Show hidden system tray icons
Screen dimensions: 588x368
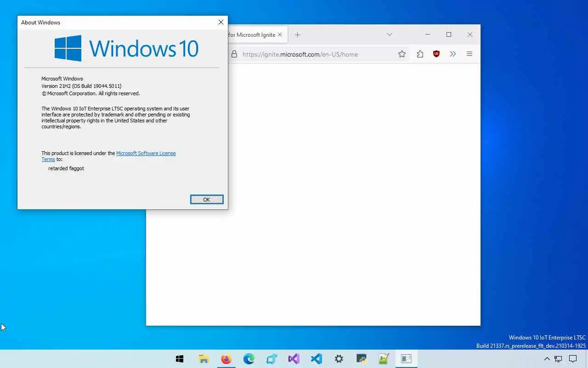click(547, 359)
